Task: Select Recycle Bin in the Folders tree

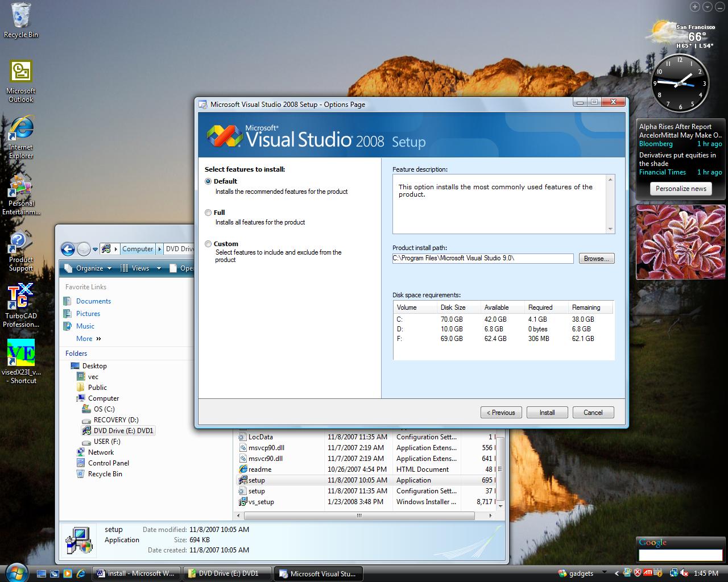Action: coord(105,474)
